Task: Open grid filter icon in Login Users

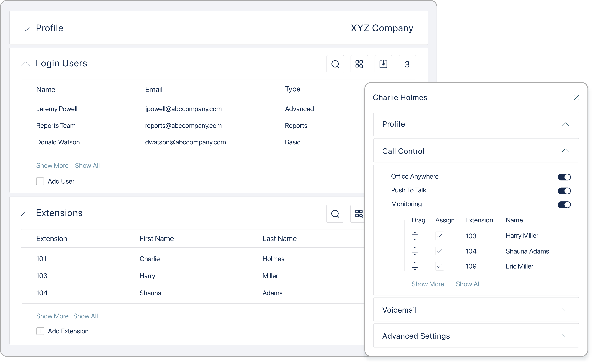Action: (359, 64)
